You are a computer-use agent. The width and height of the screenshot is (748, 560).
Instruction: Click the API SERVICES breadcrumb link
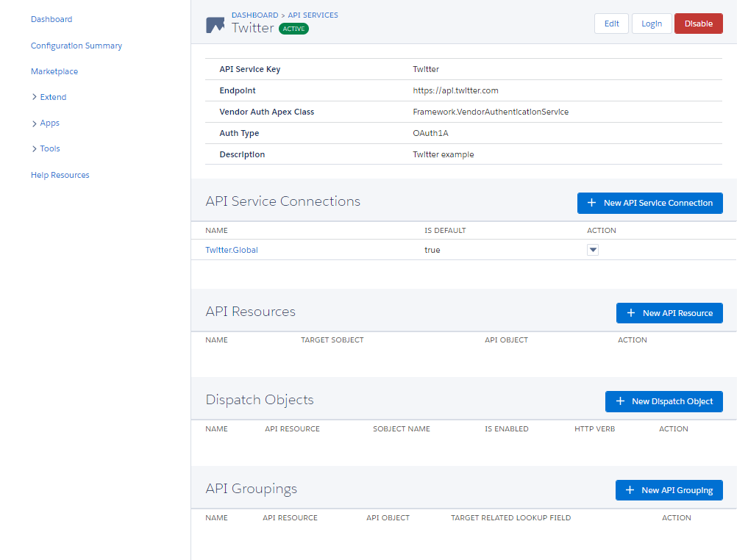(313, 15)
